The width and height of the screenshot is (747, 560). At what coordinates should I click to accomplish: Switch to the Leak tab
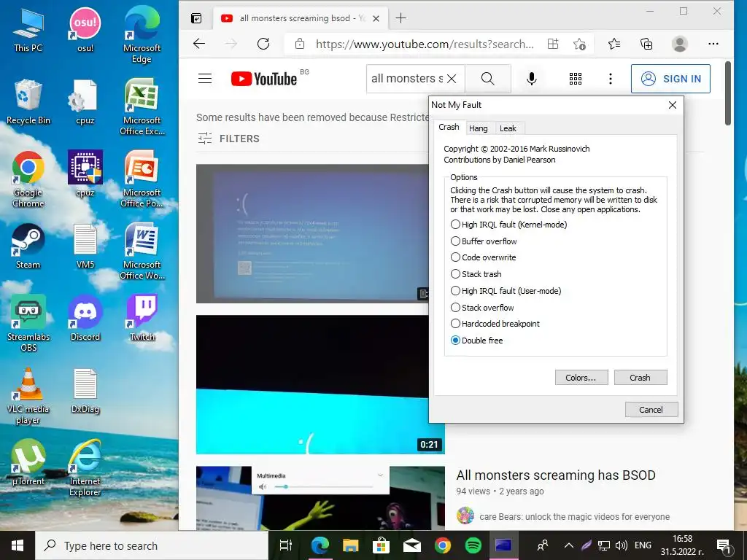tap(508, 128)
